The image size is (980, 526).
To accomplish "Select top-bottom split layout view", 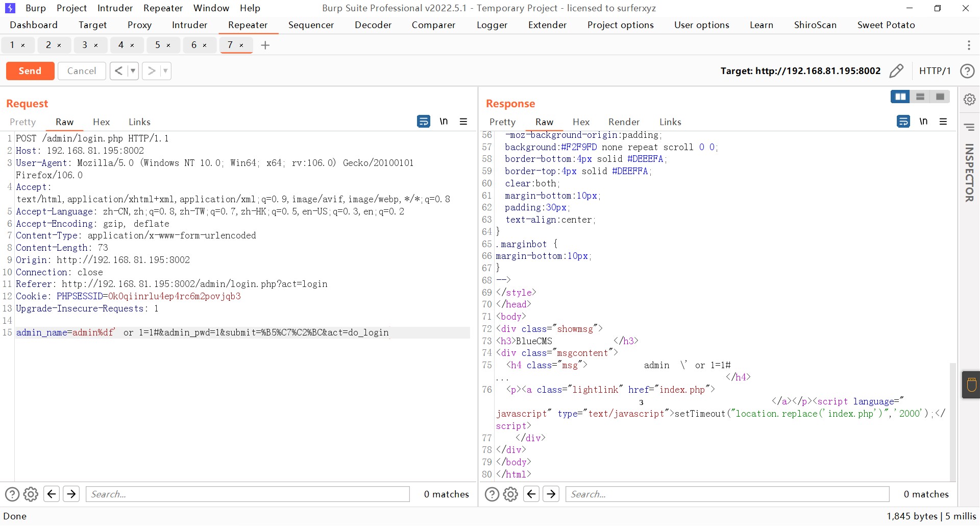I will coord(920,97).
